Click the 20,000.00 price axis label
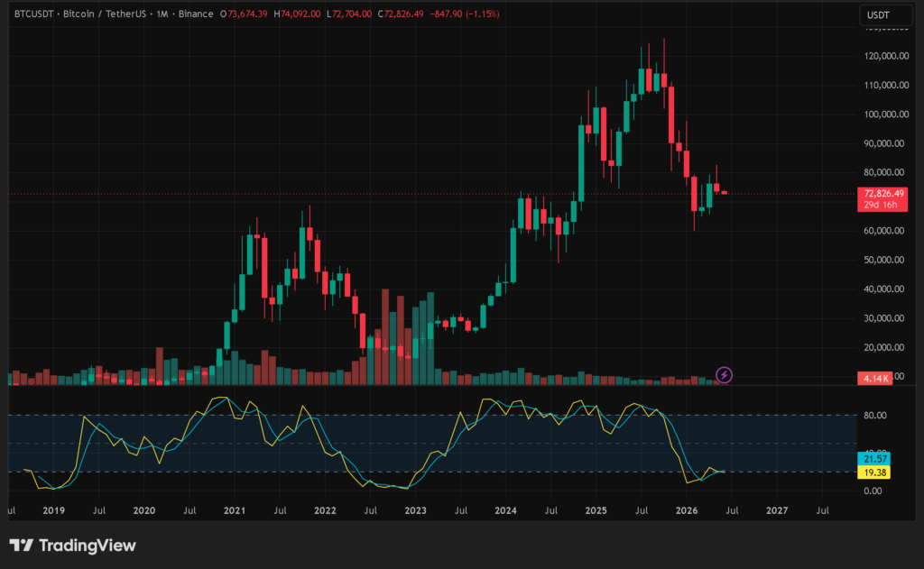924x569 pixels. tap(884, 347)
